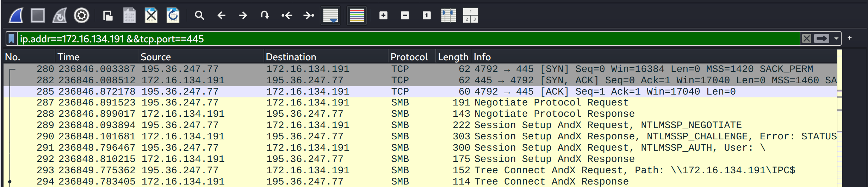Toggle packet list colorization
This screenshot has width=868, height=187.
pyautogui.click(x=357, y=16)
